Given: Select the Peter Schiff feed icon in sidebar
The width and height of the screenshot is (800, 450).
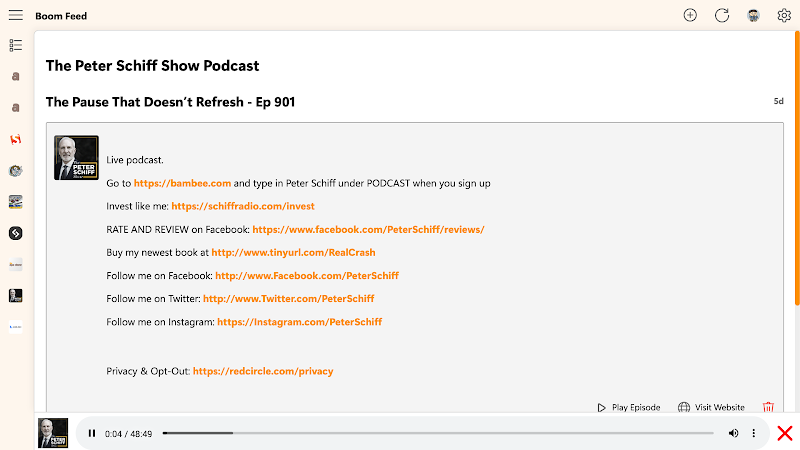Looking at the screenshot, I should click(x=16, y=295).
